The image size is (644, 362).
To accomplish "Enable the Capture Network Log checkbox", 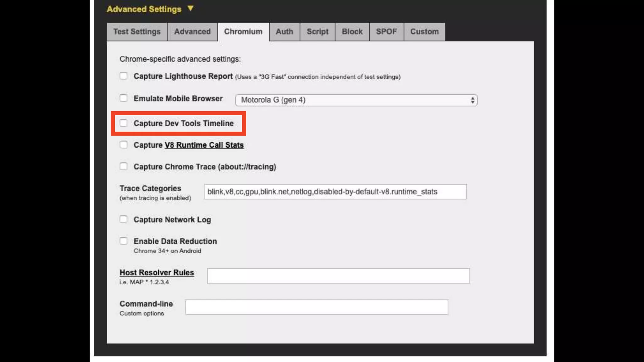I will pyautogui.click(x=124, y=219).
